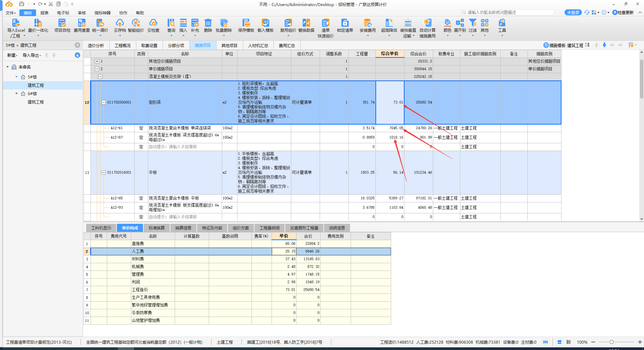The width and height of the screenshot is (644, 350).
Task: Switch to the 人材机汇总 tab
Action: pos(258,45)
